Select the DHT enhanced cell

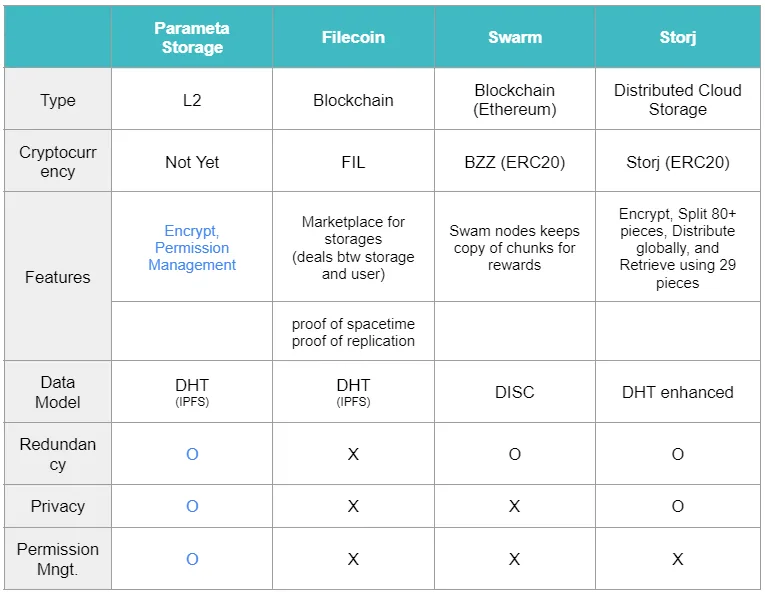click(x=678, y=392)
